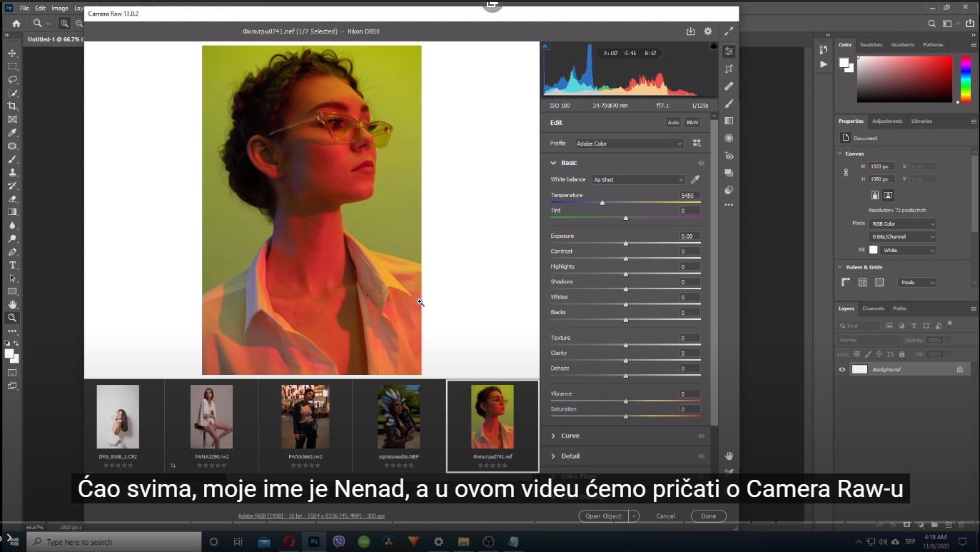Select the Lasso tool
This screenshot has height=552, width=980.
(x=12, y=79)
